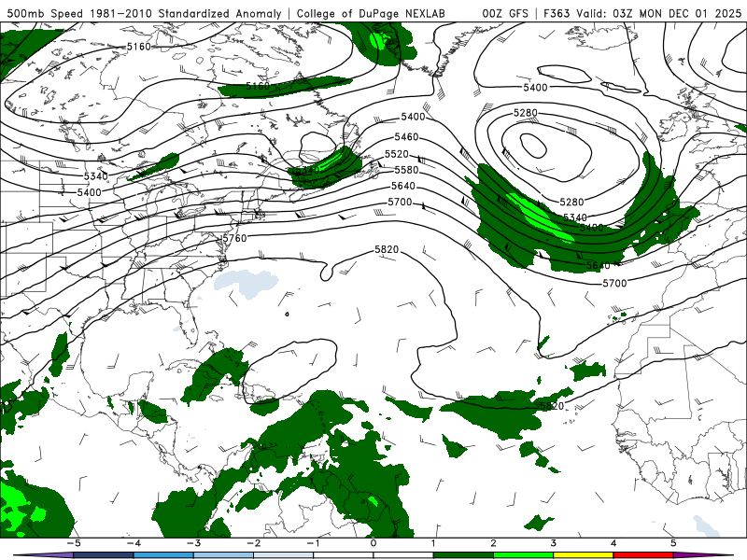Image resolution: width=747 pixels, height=560 pixels.
Task: Select the dark green colorbar segment (1 to 2)
Action: pyautogui.click(x=463, y=555)
